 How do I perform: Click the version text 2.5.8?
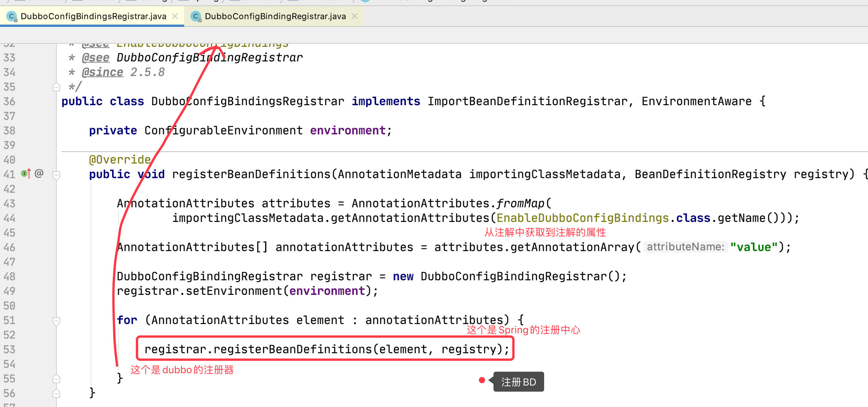coord(147,72)
